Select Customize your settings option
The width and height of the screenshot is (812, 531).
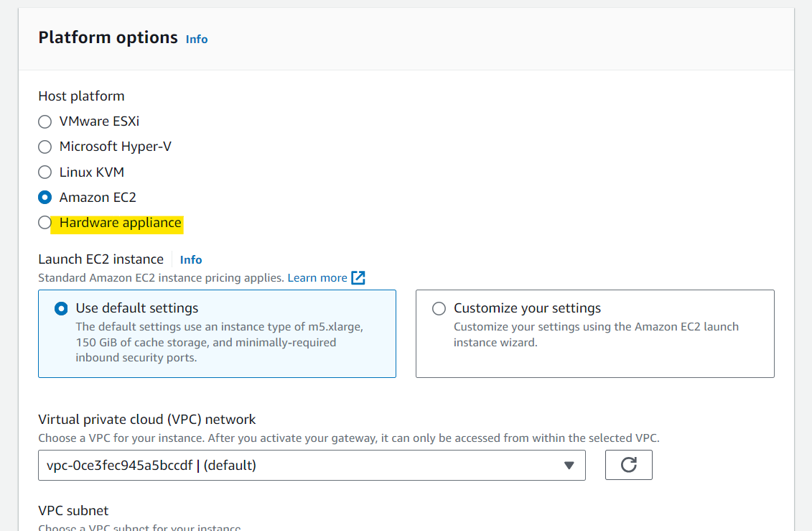[x=439, y=309]
